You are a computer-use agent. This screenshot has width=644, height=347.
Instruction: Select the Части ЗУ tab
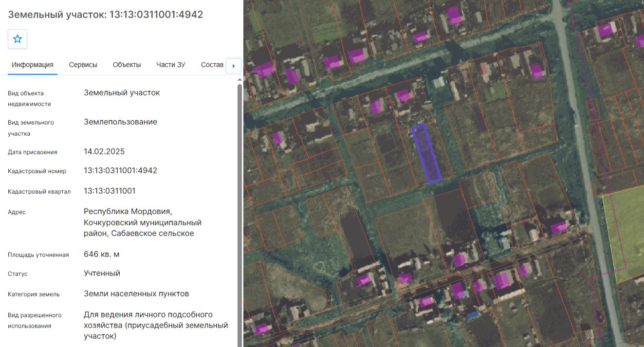171,65
